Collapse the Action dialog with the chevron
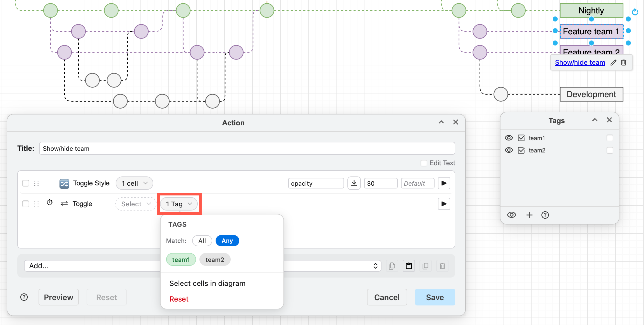This screenshot has width=644, height=325. pos(441,122)
